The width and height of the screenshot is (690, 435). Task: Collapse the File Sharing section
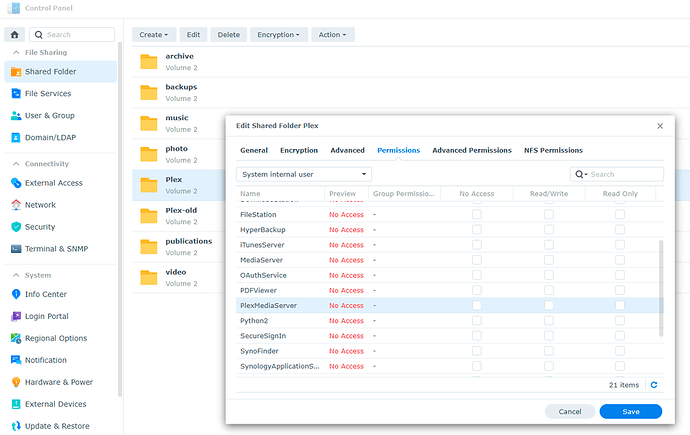(16, 52)
